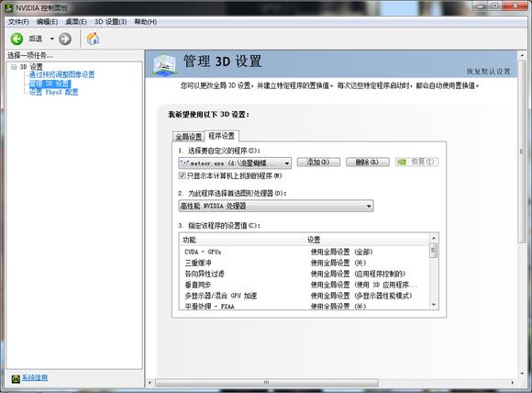Open the meteor.exe program dropdown
532x393 pixels.
click(x=235, y=163)
